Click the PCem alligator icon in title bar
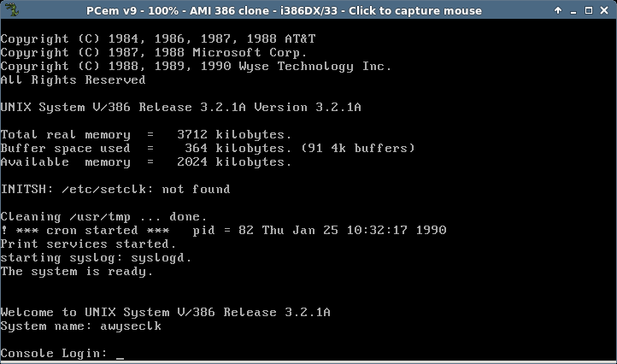The image size is (617, 364). (x=12, y=10)
